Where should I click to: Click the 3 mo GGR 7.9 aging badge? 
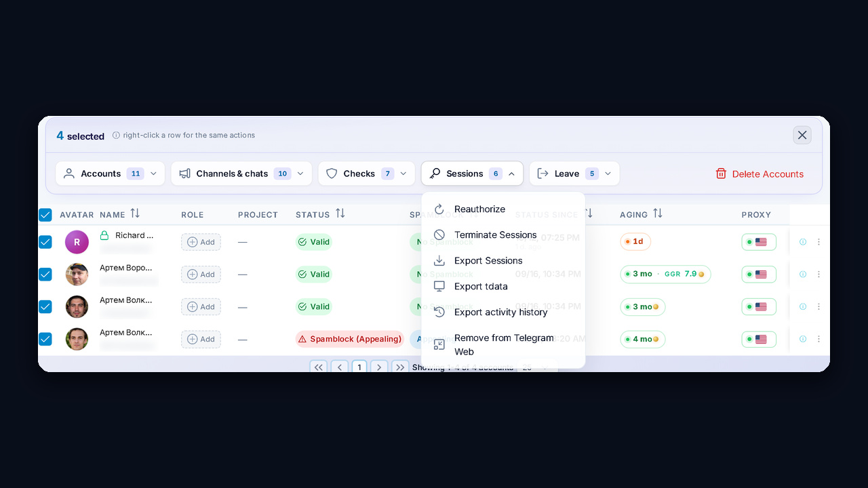coord(665,274)
